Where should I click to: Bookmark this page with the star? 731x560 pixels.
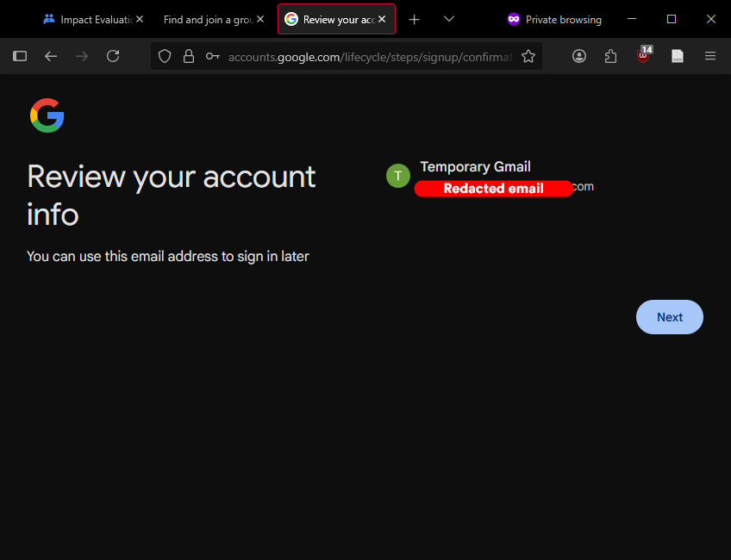point(528,57)
